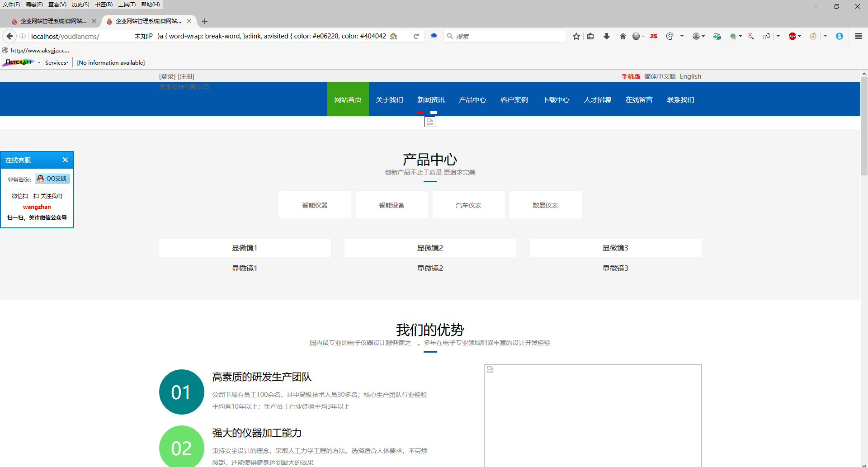This screenshot has height=467, width=868.
Task: Open the blue user account icon
Action: pyautogui.click(x=839, y=36)
